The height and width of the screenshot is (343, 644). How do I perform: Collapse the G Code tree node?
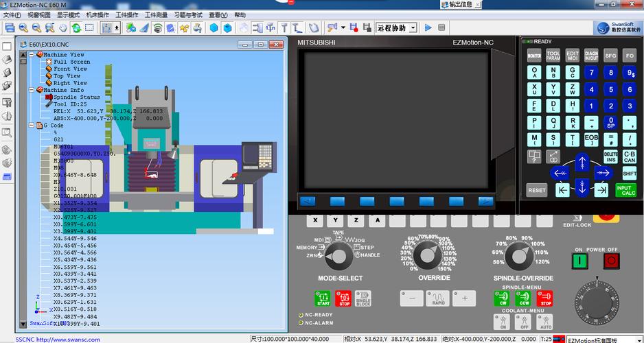click(32, 126)
